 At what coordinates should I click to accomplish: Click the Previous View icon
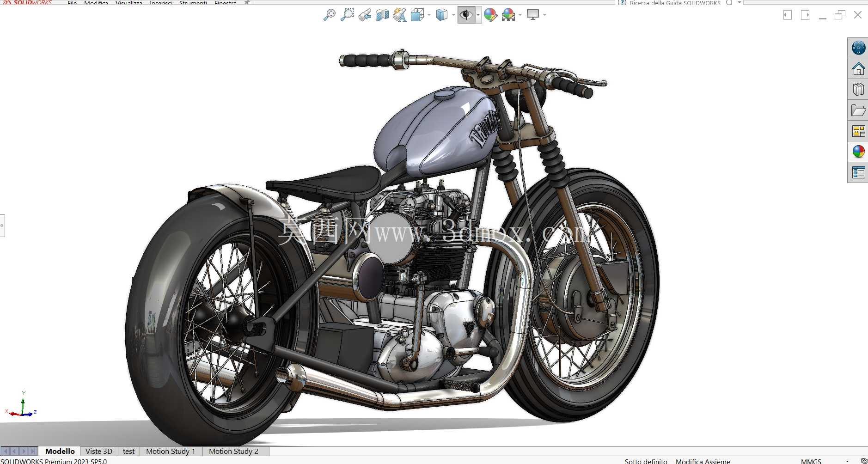[365, 15]
